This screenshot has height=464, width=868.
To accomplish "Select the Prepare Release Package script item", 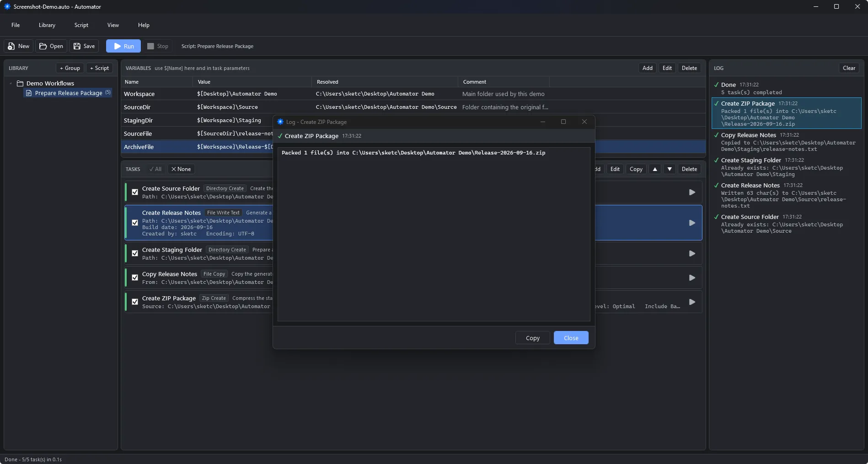I will tap(68, 93).
